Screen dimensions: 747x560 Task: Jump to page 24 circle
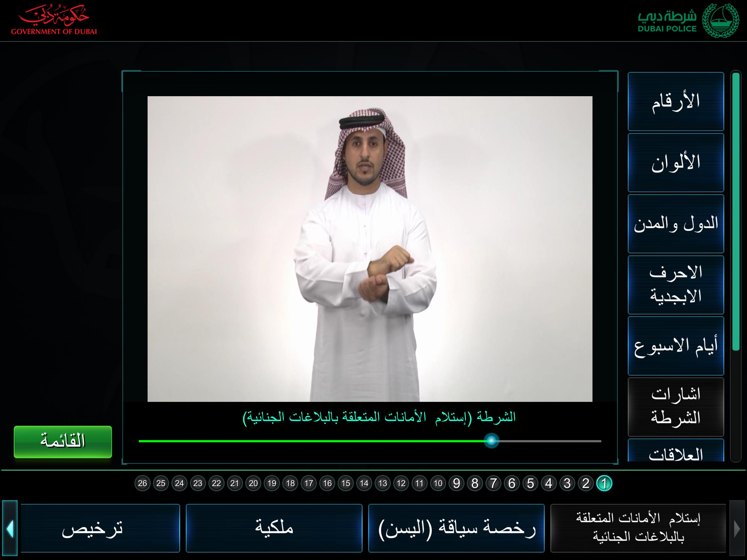coord(179,483)
